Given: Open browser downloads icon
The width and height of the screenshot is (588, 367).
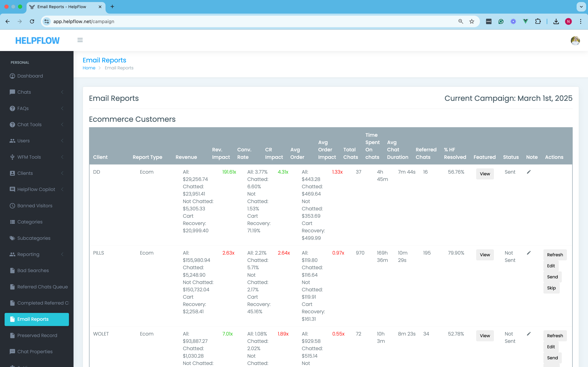Looking at the screenshot, I should click(x=556, y=21).
